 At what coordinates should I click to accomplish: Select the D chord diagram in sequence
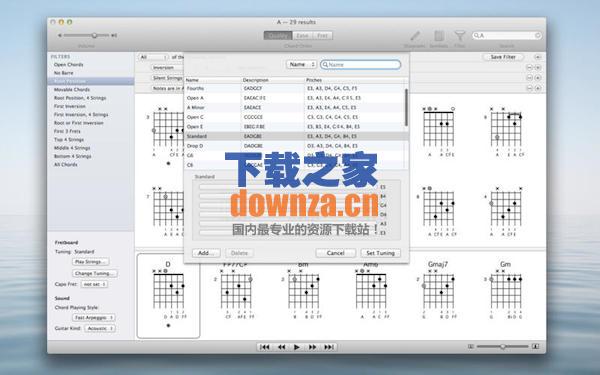(168, 295)
